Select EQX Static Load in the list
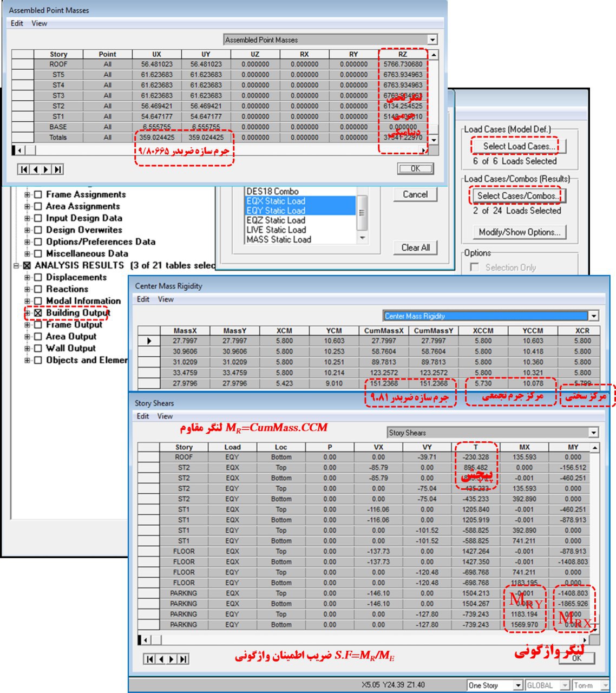Screen dimensions: 616x693 pos(300,201)
